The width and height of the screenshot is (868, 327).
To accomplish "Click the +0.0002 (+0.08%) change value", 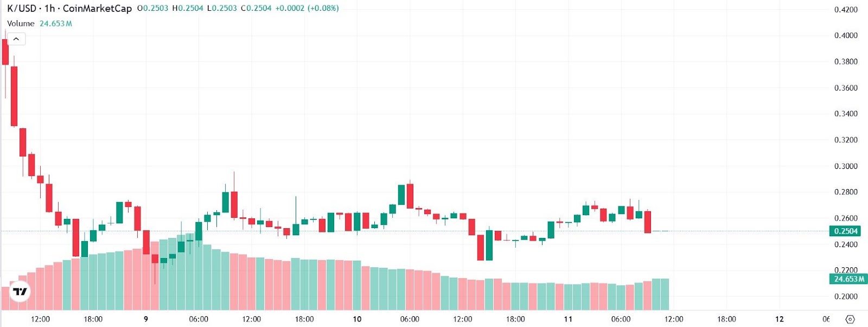I will pos(307,8).
